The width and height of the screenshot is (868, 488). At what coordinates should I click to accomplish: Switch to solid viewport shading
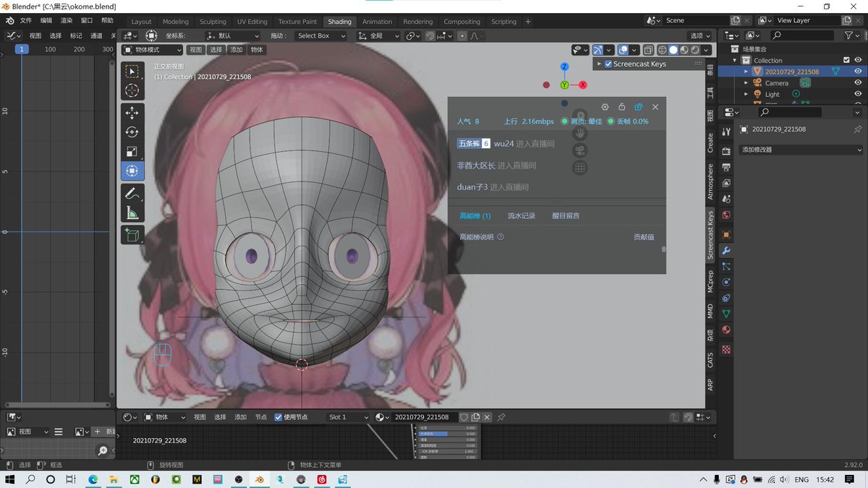pyautogui.click(x=673, y=50)
